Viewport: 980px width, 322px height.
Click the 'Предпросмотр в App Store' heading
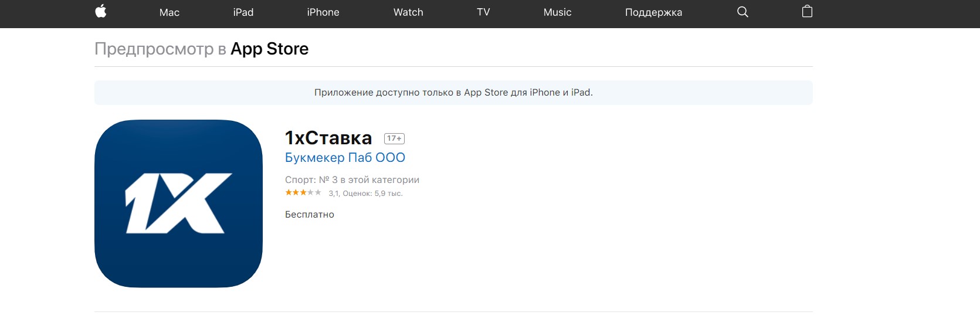(x=201, y=49)
